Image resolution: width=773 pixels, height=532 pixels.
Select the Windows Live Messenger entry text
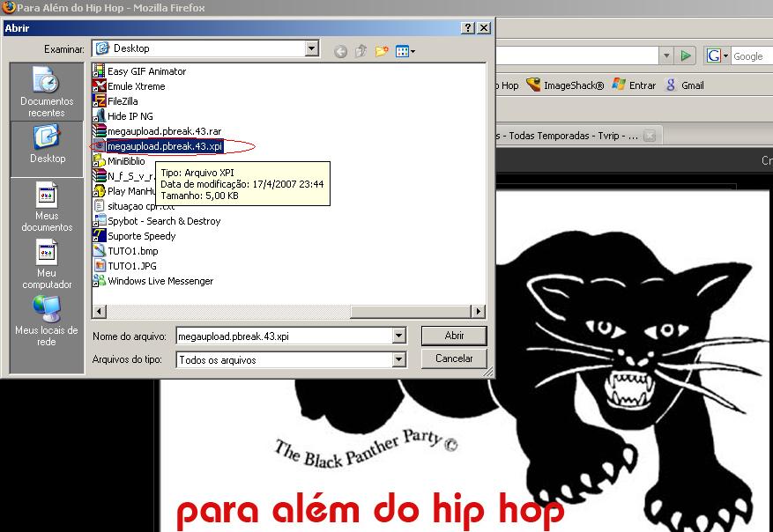[x=160, y=281]
